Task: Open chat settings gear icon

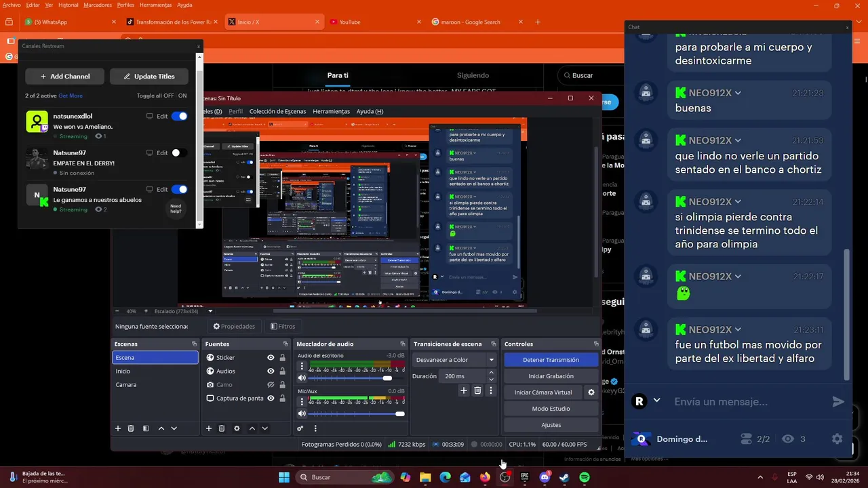Action: [837, 439]
